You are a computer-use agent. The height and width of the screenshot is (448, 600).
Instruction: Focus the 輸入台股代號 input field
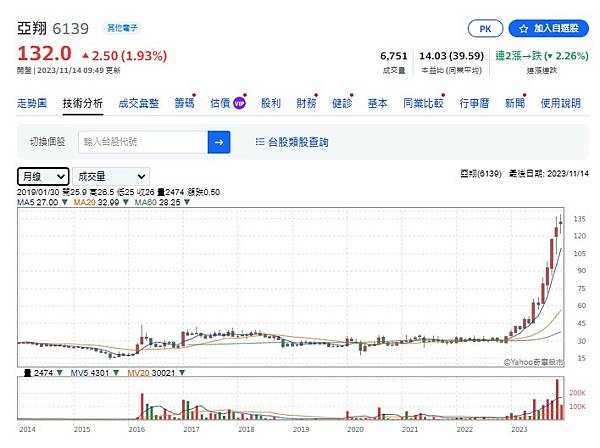pyautogui.click(x=143, y=142)
